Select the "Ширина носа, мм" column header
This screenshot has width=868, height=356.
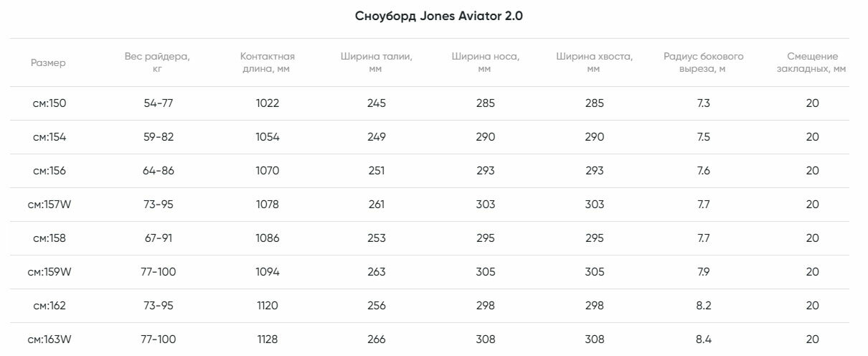click(x=485, y=62)
